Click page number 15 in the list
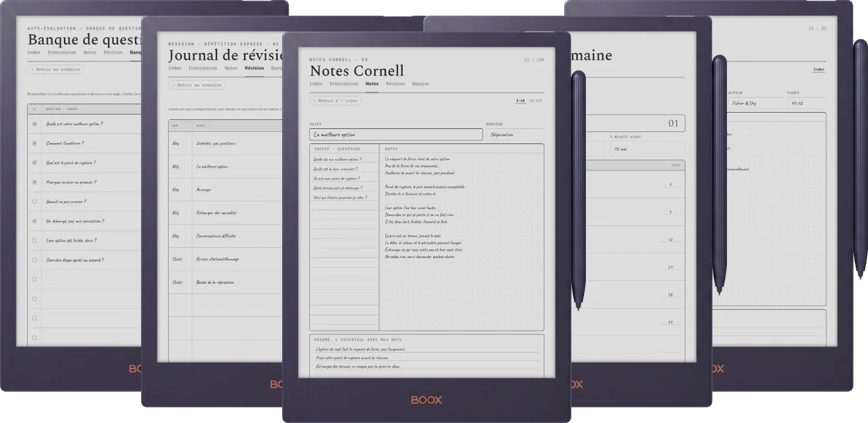The image size is (868, 423). click(670, 240)
